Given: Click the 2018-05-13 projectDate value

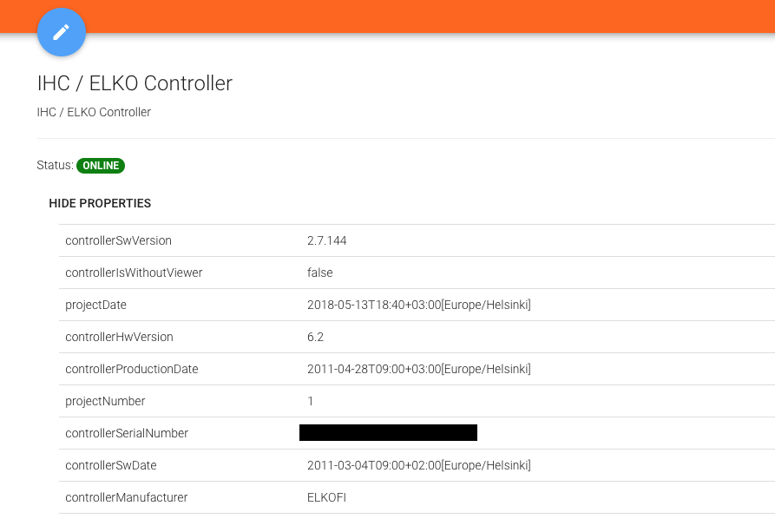Looking at the screenshot, I should 418,305.
